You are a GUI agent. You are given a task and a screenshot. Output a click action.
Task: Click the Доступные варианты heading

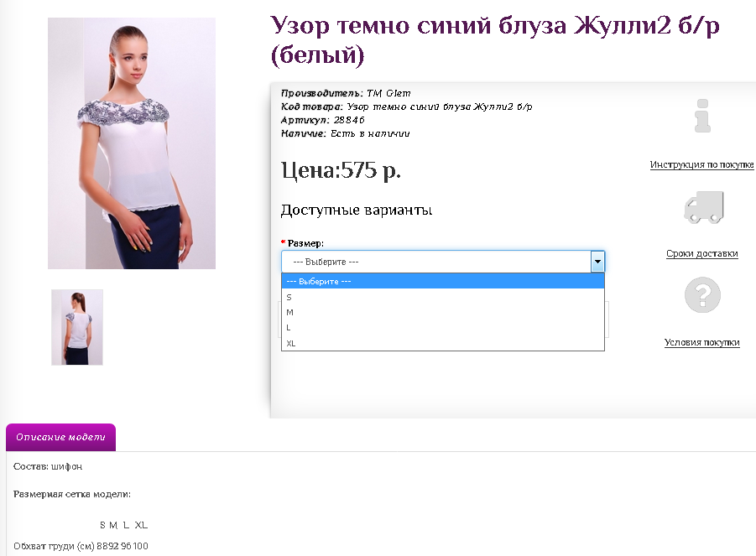(x=357, y=210)
